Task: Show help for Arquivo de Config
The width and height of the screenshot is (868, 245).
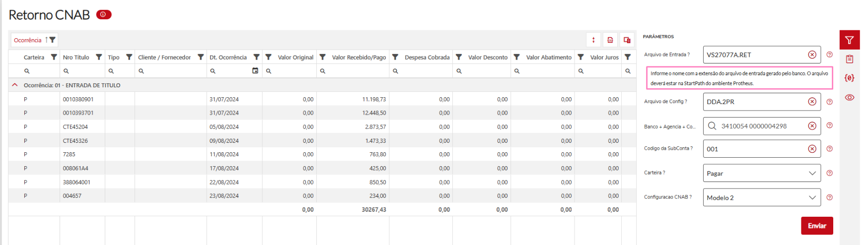Action: tap(829, 102)
